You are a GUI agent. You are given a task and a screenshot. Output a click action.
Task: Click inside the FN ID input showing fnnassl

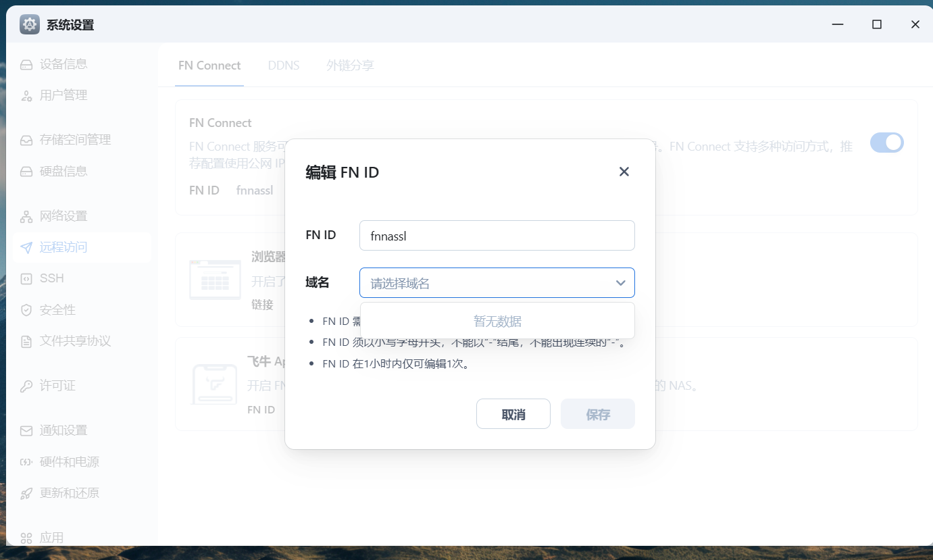[497, 235]
